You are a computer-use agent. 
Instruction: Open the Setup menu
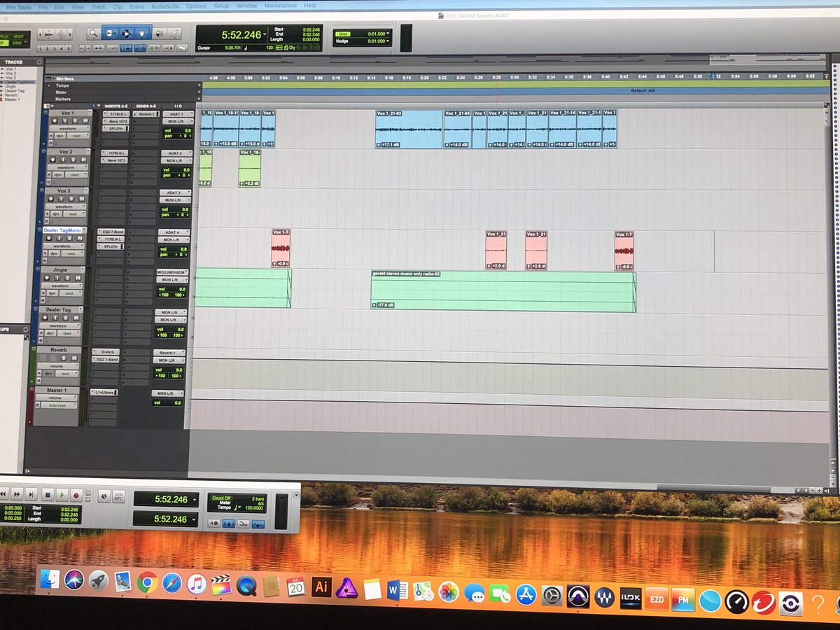[221, 6]
